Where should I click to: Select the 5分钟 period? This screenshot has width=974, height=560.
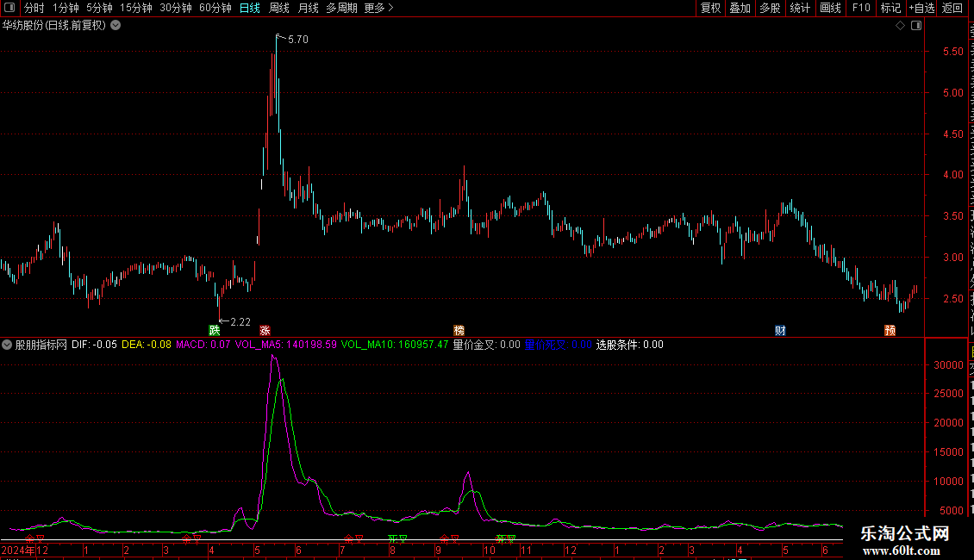(x=99, y=8)
